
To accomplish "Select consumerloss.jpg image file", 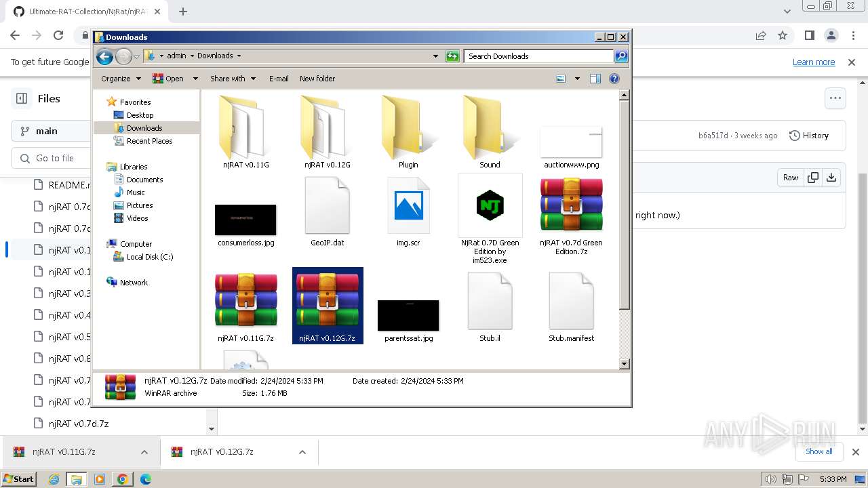I will [245, 224].
